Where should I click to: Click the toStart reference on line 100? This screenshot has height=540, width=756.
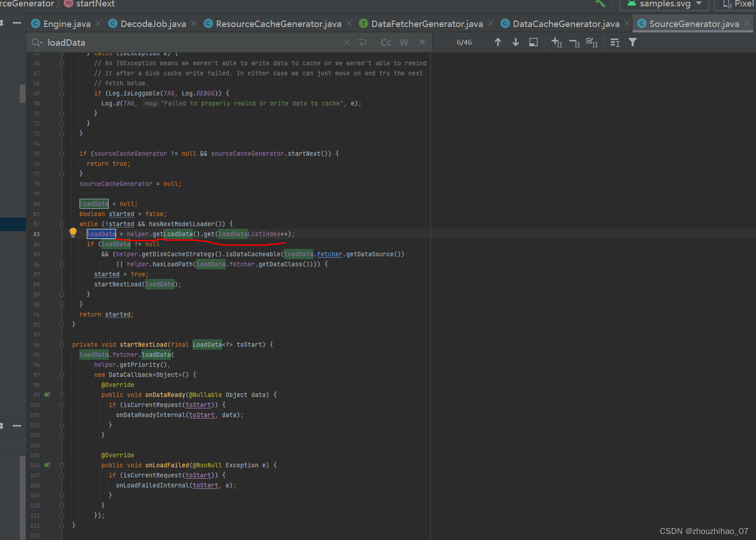point(198,405)
